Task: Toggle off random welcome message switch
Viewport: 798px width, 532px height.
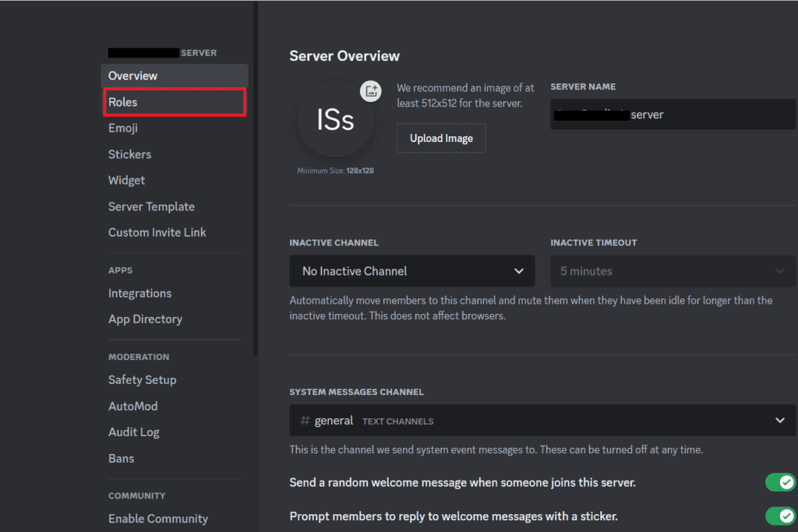Action: coord(780,482)
